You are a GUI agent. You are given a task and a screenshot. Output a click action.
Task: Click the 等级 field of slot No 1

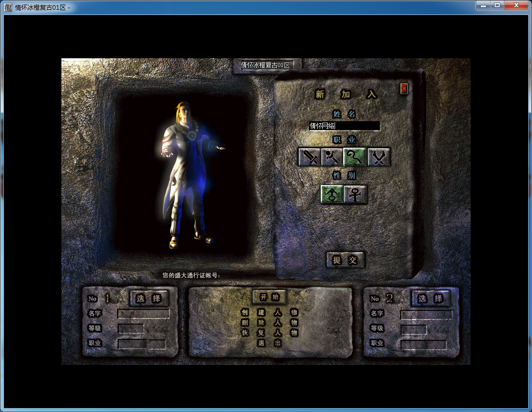130,328
